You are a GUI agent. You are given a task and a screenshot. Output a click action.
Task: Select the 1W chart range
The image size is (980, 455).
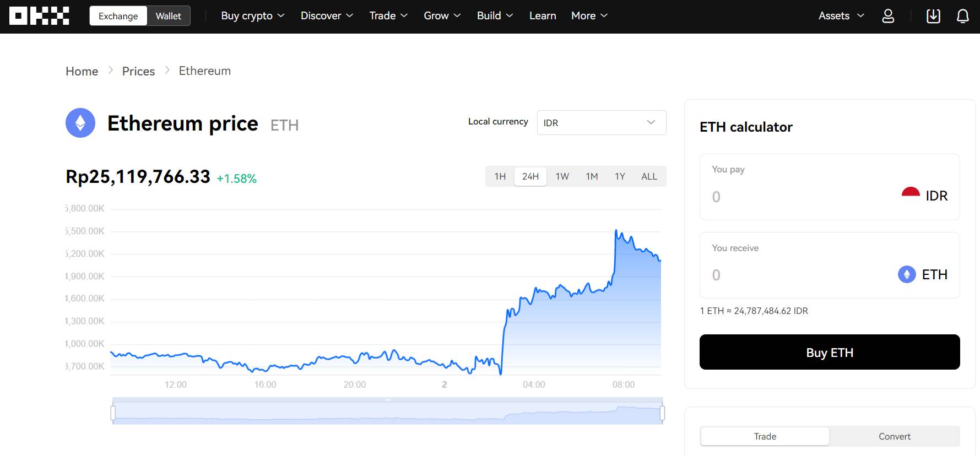pos(562,176)
